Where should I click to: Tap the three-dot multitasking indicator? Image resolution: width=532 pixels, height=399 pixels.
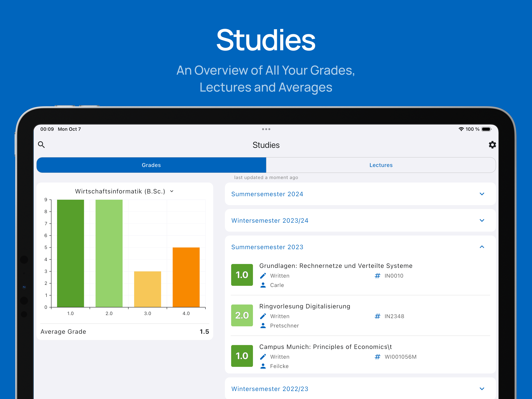tap(266, 129)
